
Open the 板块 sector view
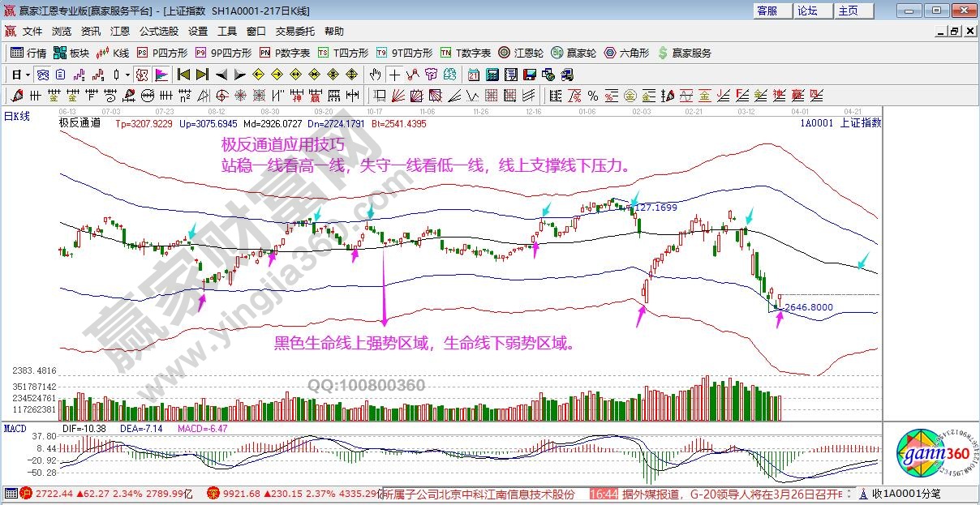pos(71,53)
